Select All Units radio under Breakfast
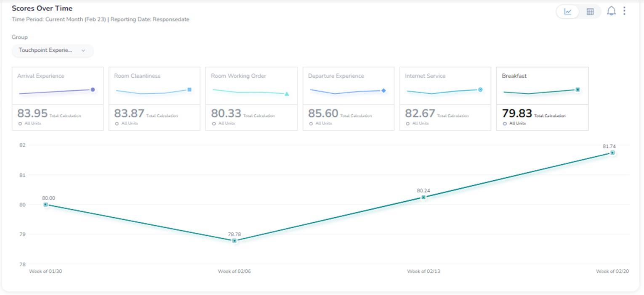The image size is (644, 295). [x=505, y=124]
